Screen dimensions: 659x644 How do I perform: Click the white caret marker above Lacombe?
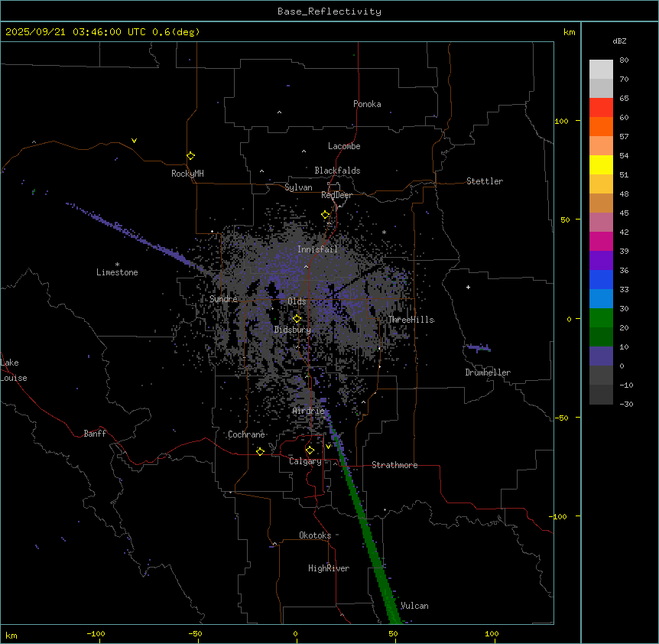coord(304,151)
